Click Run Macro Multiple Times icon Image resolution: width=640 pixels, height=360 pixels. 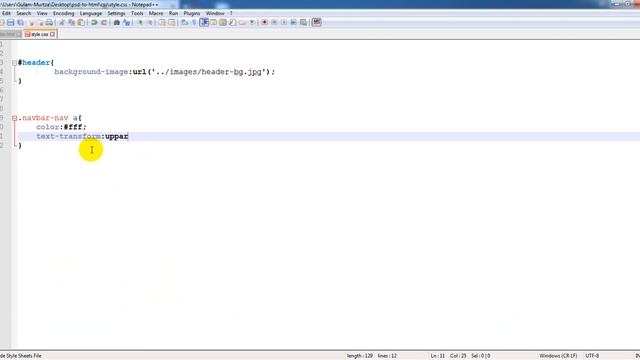(x=293, y=22)
